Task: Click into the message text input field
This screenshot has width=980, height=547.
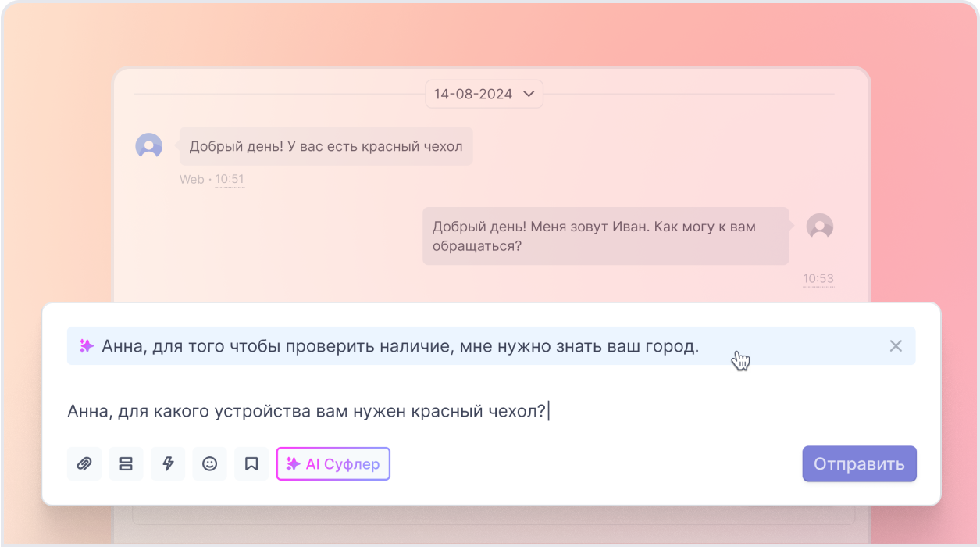Action: pos(469,411)
